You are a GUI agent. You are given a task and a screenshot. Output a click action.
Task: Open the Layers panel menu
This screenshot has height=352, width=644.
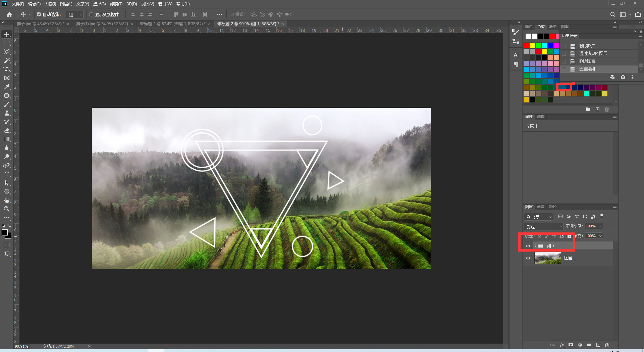point(615,207)
